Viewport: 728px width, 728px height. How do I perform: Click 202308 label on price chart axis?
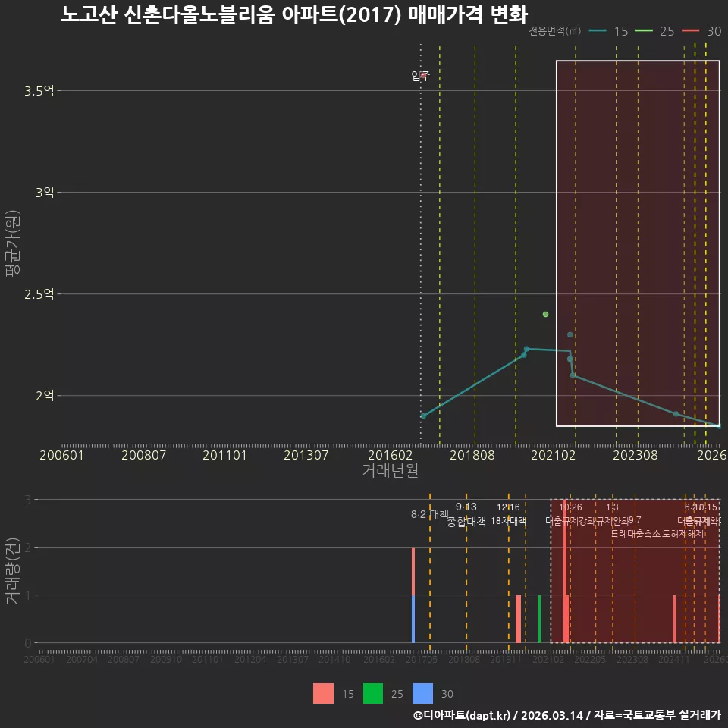click(635, 455)
